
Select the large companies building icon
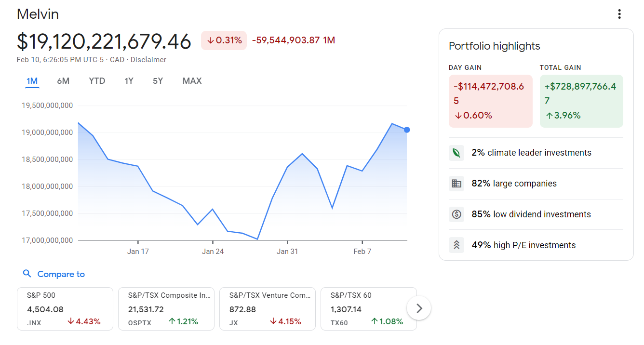[x=456, y=183]
